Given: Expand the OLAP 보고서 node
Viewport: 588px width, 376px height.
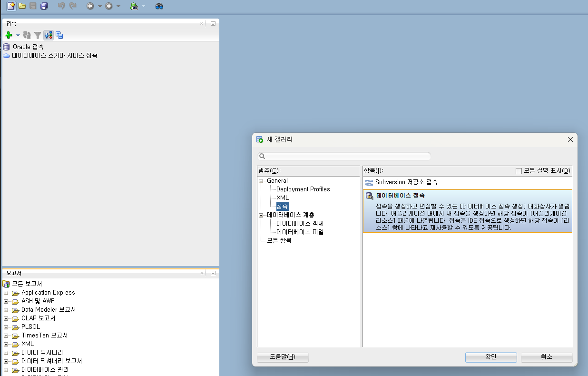Looking at the screenshot, I should pyautogui.click(x=6, y=318).
